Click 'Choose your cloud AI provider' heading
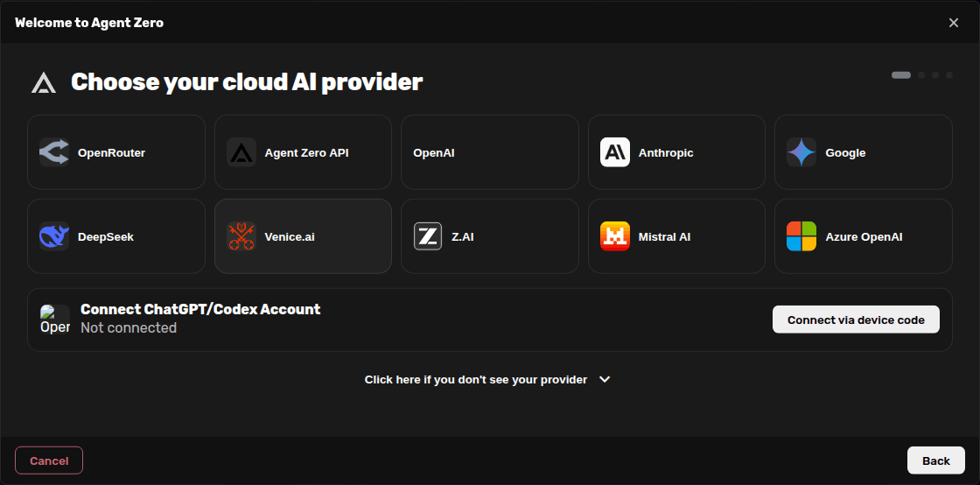 (x=247, y=82)
